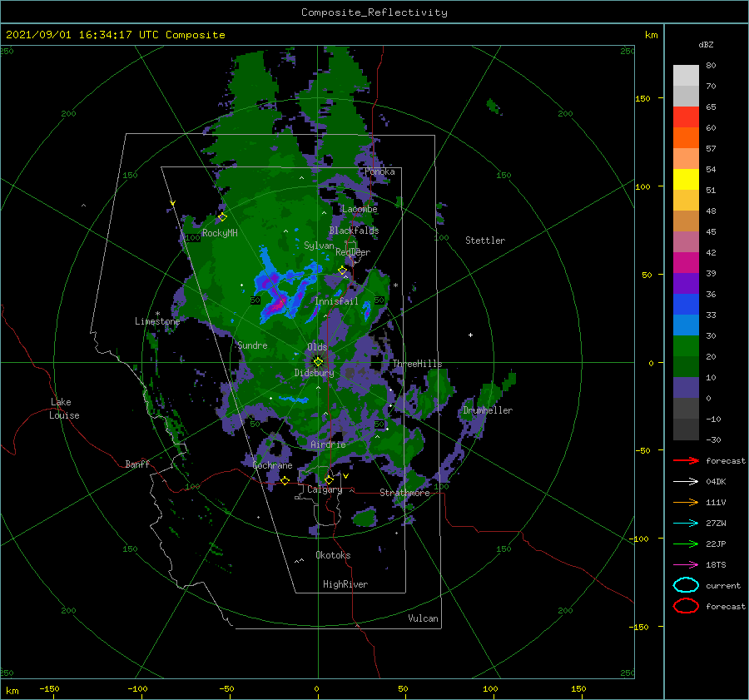Click the HighRiver city label
This screenshot has width=749, height=700.
[345, 584]
